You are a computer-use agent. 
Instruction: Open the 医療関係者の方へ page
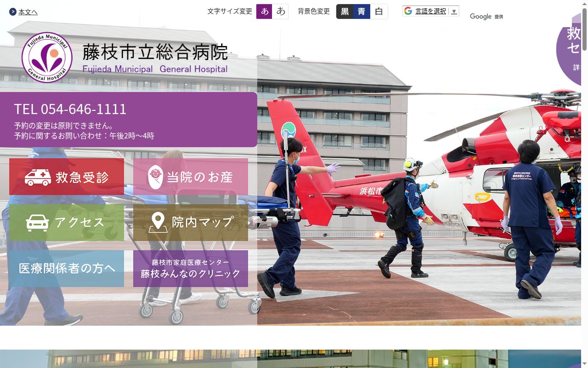(67, 269)
